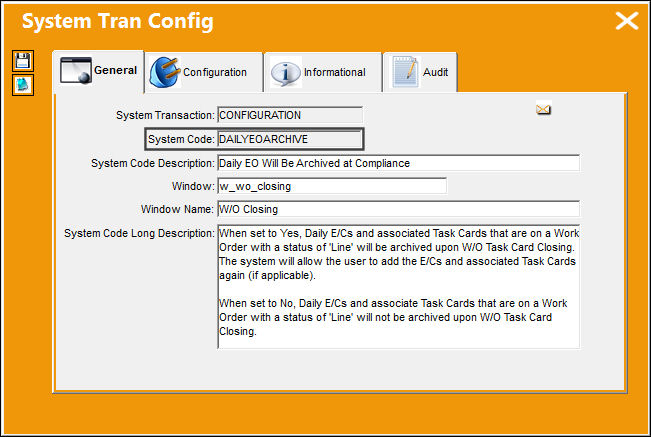This screenshot has height=437, width=651.
Task: Click the System Transaction CONFIGURATION field
Action: [x=290, y=115]
